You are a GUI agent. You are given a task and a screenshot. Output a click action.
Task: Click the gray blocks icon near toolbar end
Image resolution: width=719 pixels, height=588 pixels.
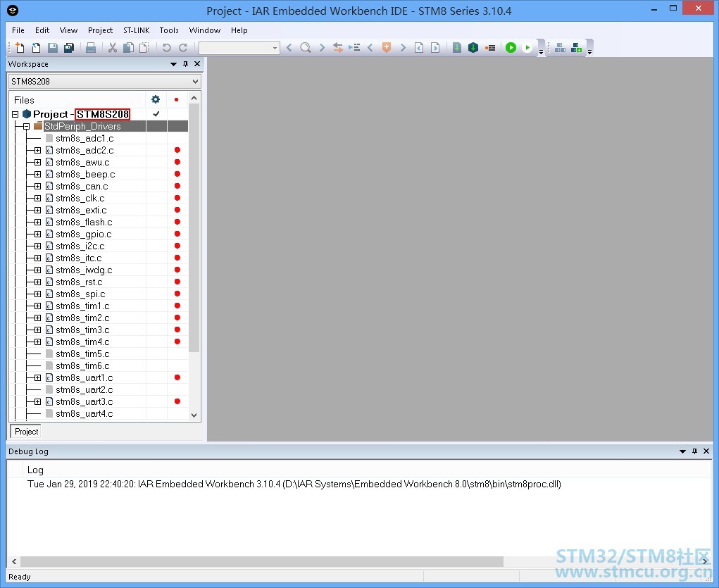coord(560,47)
